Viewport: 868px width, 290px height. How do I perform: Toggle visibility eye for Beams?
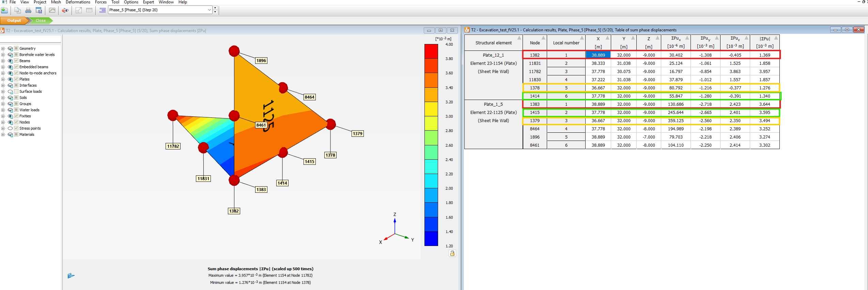[10, 61]
